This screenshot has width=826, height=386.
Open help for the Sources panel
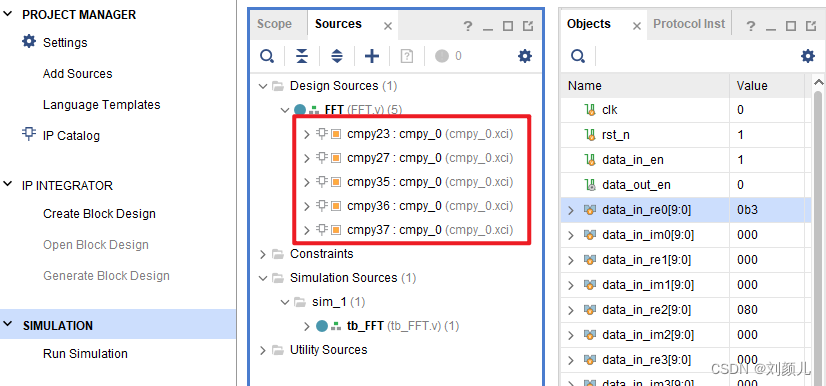468,26
